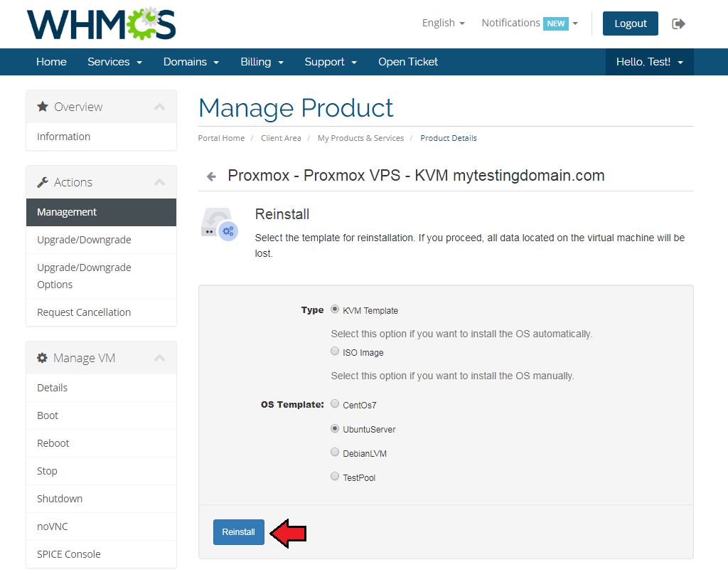Click the Reinstall disk icon
728x577 pixels.
click(x=220, y=224)
